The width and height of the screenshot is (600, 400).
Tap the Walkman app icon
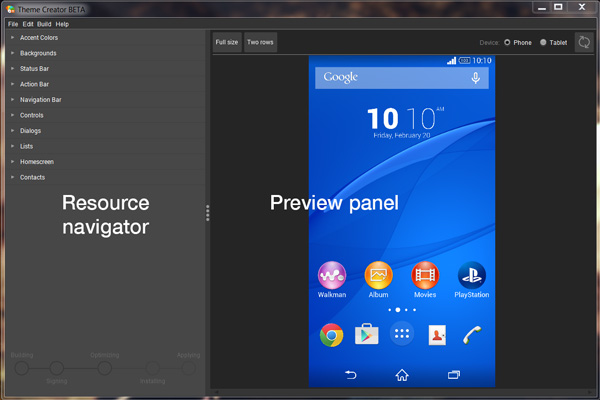pos(331,274)
